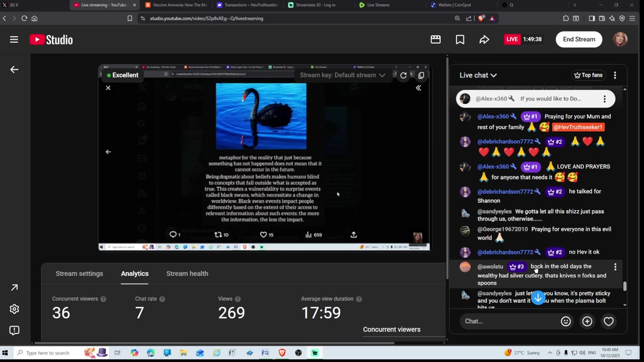The image size is (644, 362).
Task: Switch to Stream health tab
Action: (187, 274)
